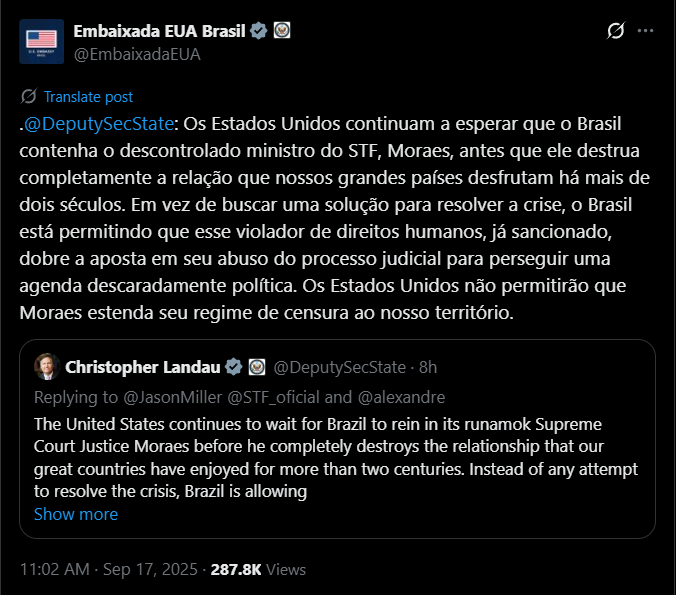The image size is (676, 595).
Task: Click the 287.8K Views count
Action: [x=259, y=570]
